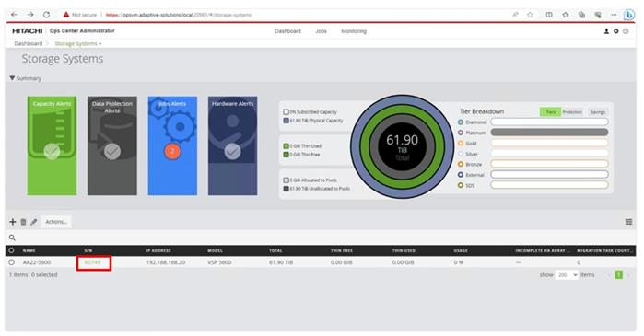
Task: Open the Bing sidebar icon
Action: pyautogui.click(x=629, y=15)
